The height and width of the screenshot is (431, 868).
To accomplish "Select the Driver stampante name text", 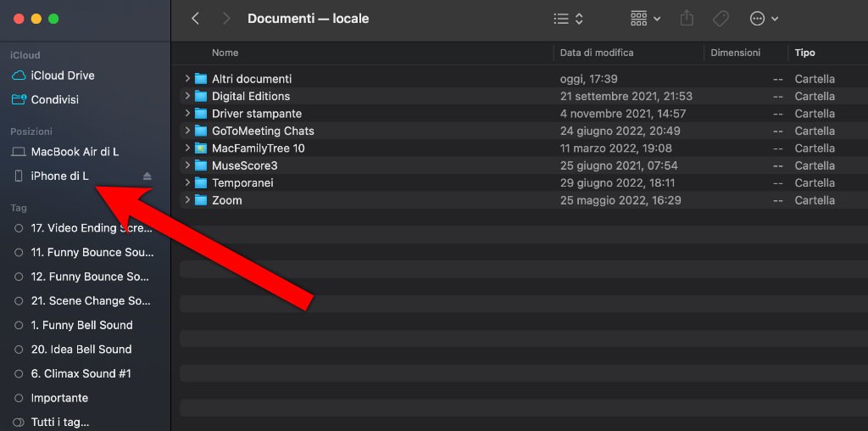I will [x=257, y=114].
